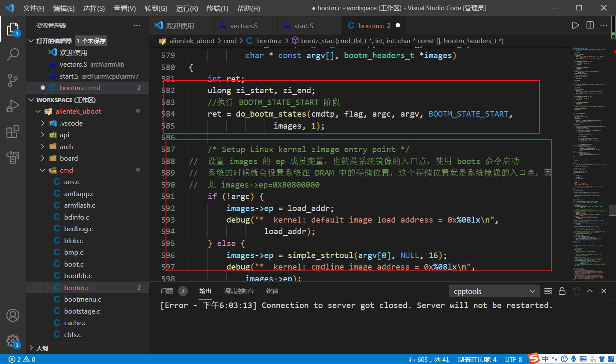Image resolution: width=616 pixels, height=364 pixels.
Task: Click the Run code play icon
Action: tap(576, 25)
